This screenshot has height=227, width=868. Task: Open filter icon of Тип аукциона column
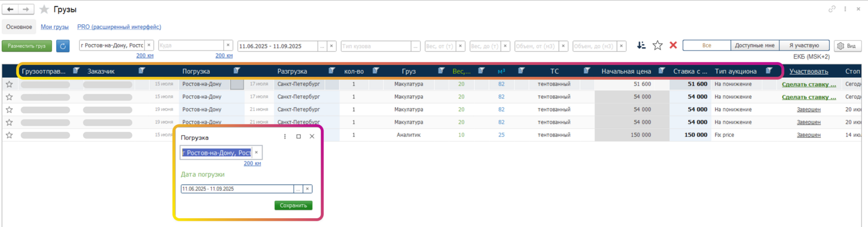point(769,71)
